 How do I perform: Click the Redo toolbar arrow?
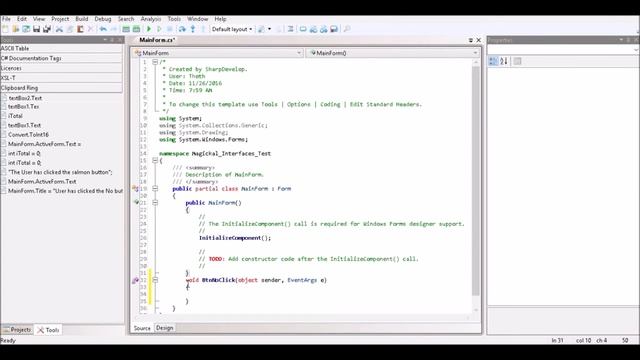(114, 29)
